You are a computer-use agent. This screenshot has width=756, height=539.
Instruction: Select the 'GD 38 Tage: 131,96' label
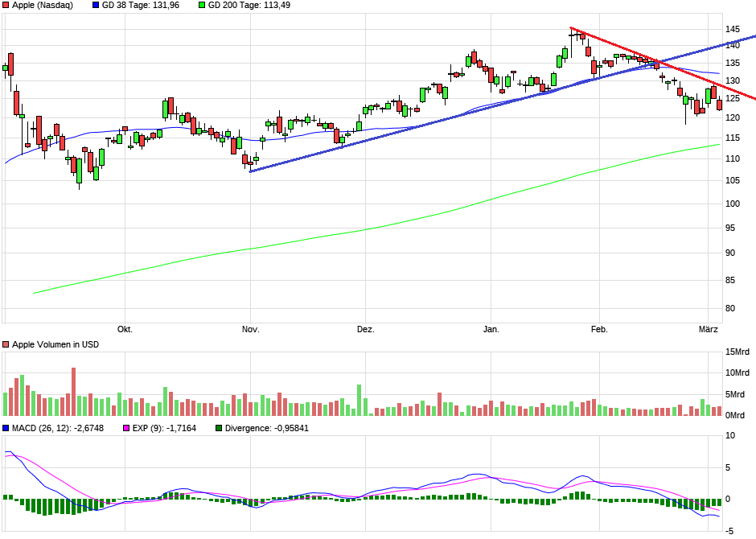click(141, 6)
